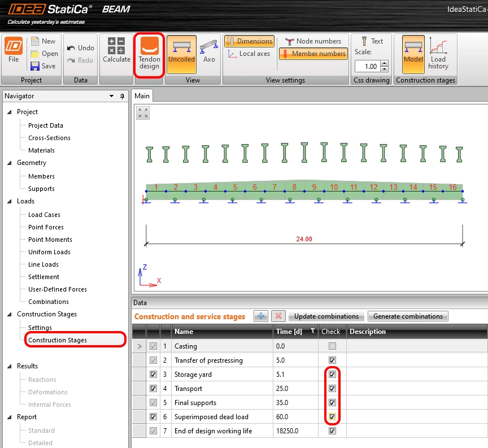Image resolution: width=488 pixels, height=448 pixels.
Task: Undo the last action
Action: [x=80, y=48]
